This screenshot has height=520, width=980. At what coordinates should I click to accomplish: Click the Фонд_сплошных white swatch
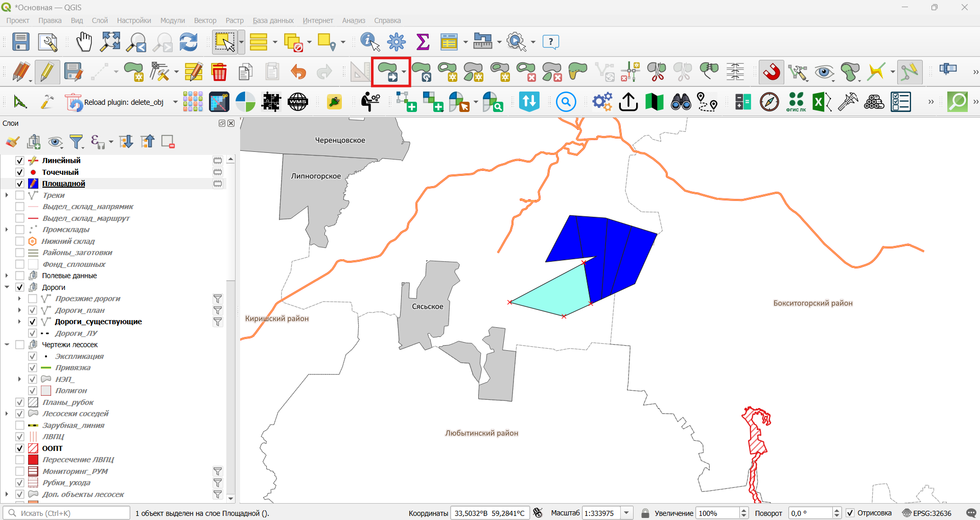pos(33,264)
